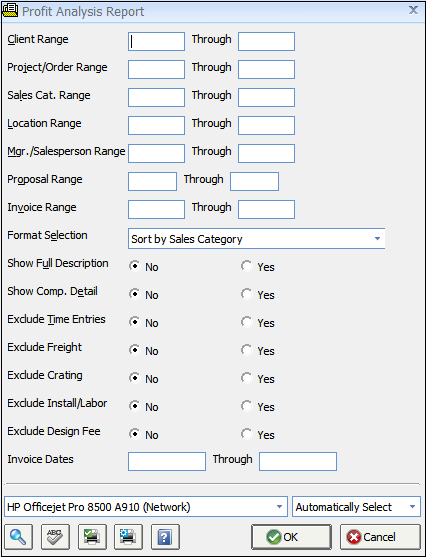Open help with the question mark icon
The height and width of the screenshot is (557, 426).
point(165,536)
